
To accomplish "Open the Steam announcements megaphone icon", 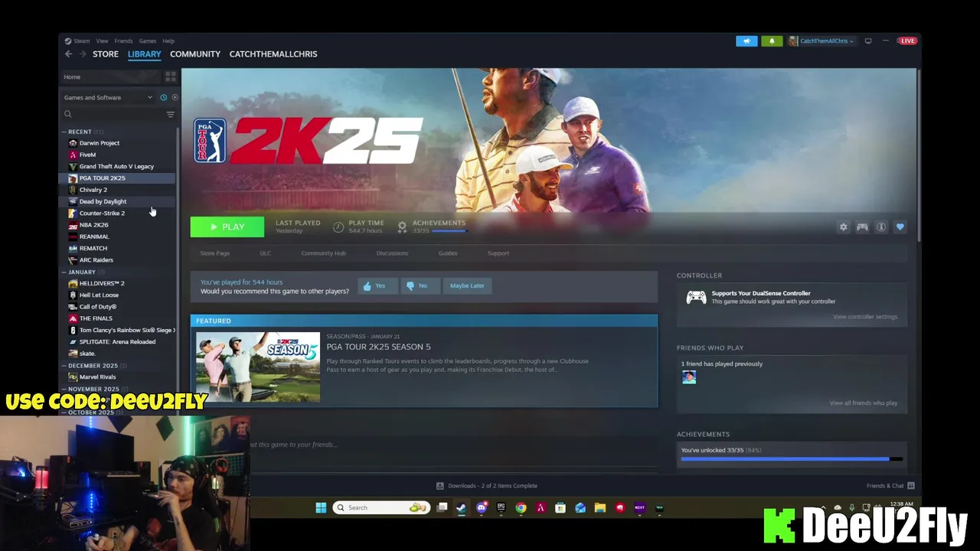I will coord(746,41).
